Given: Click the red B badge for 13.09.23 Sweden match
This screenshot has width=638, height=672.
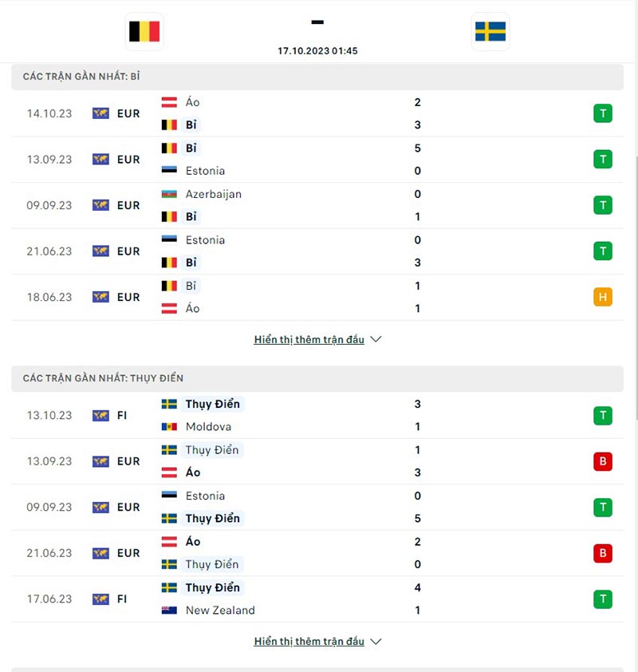Looking at the screenshot, I should click(x=603, y=461).
